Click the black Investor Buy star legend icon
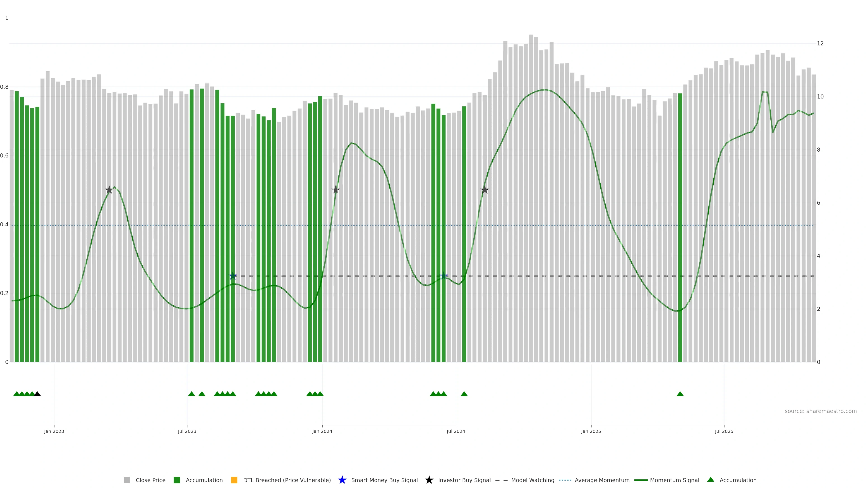This screenshot has height=488, width=868. tap(429, 480)
